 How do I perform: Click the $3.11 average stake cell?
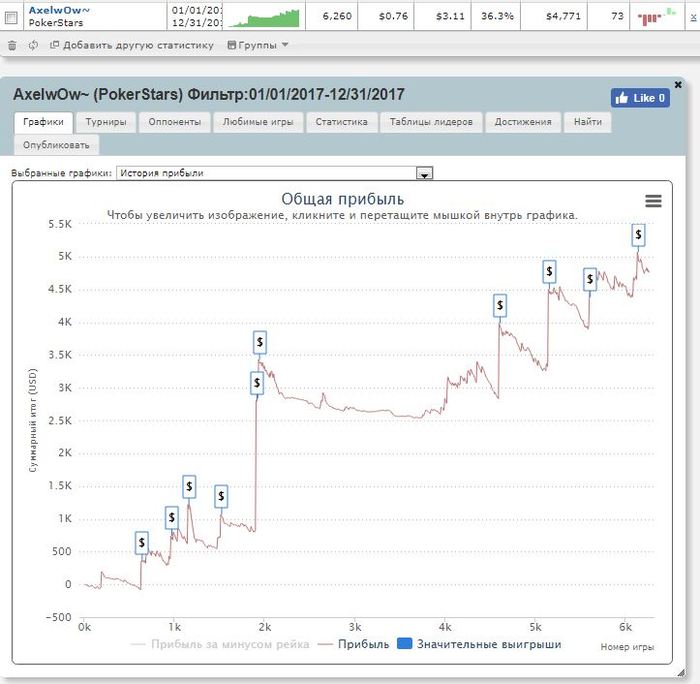tap(443, 17)
